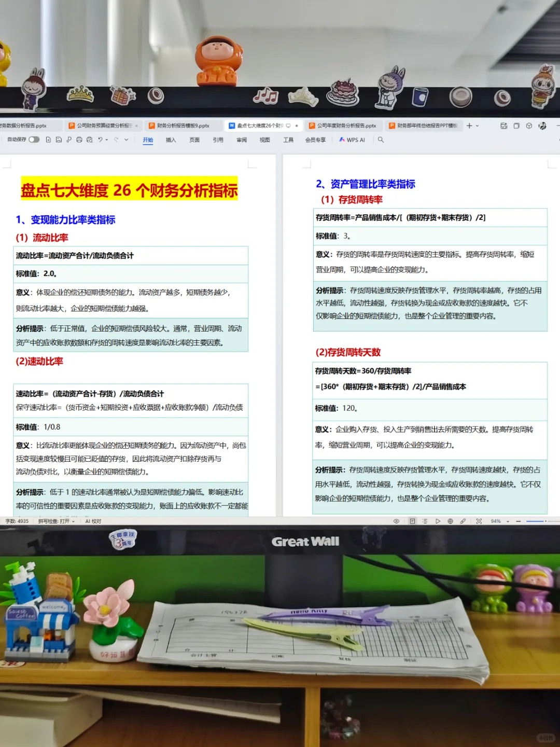The image size is (560, 747).
Task: Click the undo arrow icon
Action: pos(100,140)
